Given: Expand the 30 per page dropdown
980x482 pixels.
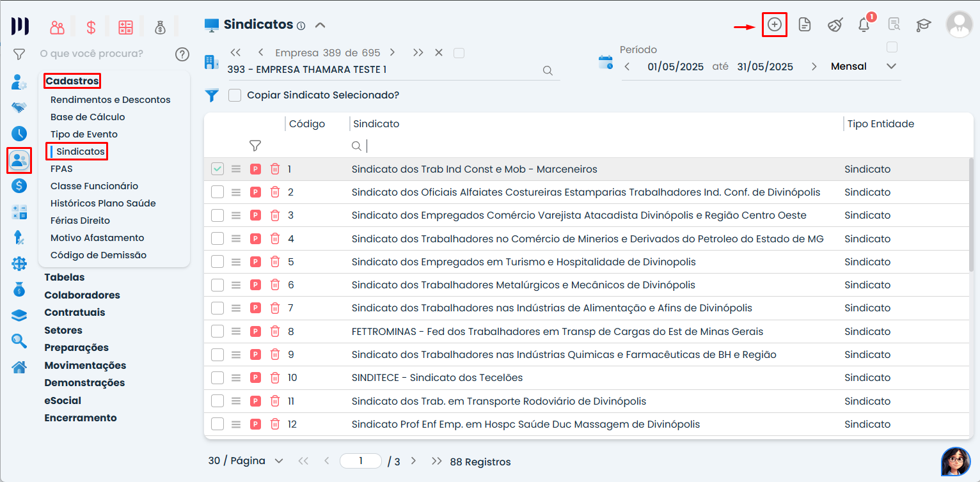Looking at the screenshot, I should 278,461.
